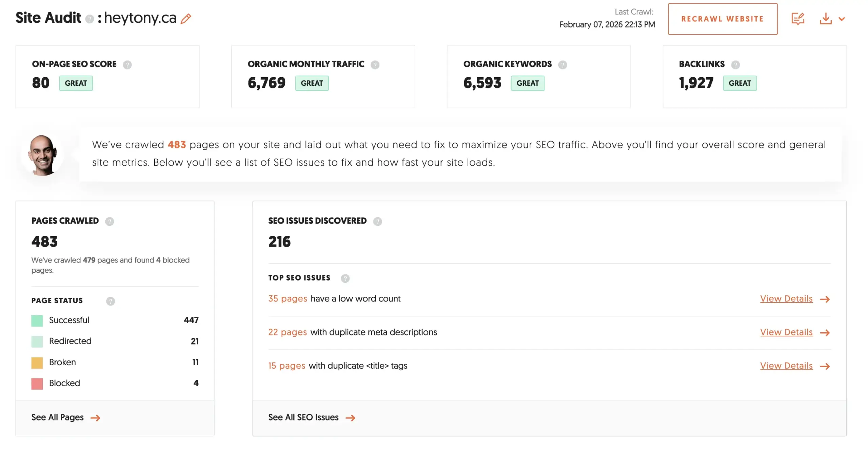The image size is (868, 457).
Task: Open the On-Page SEO Score help icon
Action: click(127, 65)
